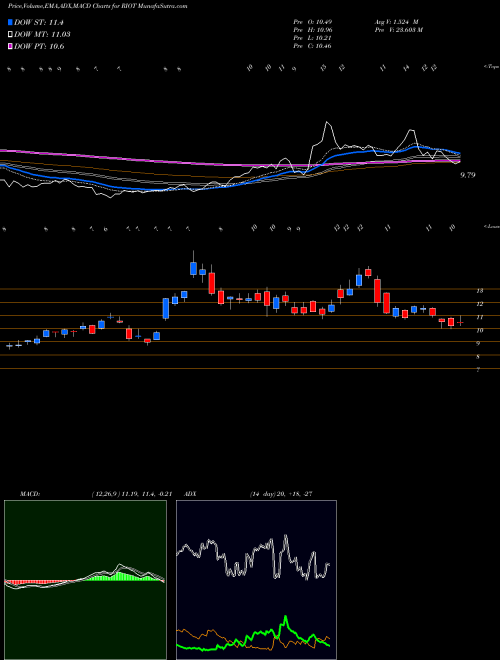
Task: Click the 'MACD:' panel heading
Action: [30, 494]
